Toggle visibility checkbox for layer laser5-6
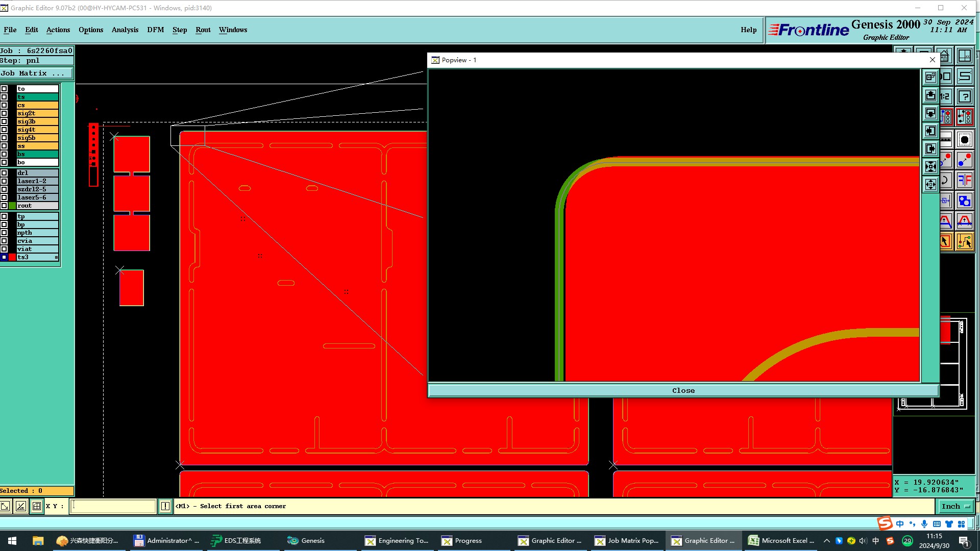 4,197
